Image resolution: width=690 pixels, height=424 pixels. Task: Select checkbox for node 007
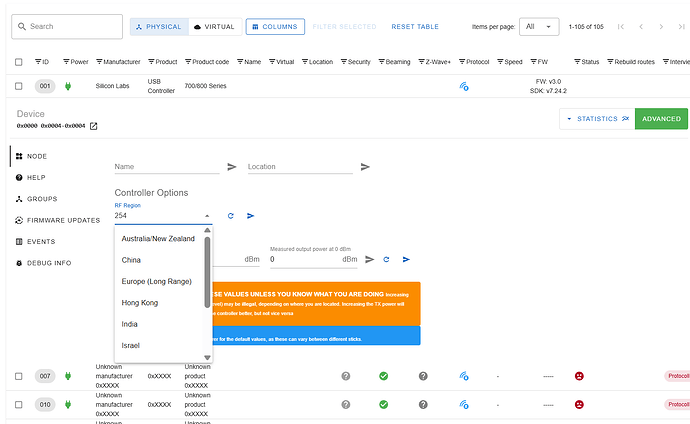tap(18, 376)
